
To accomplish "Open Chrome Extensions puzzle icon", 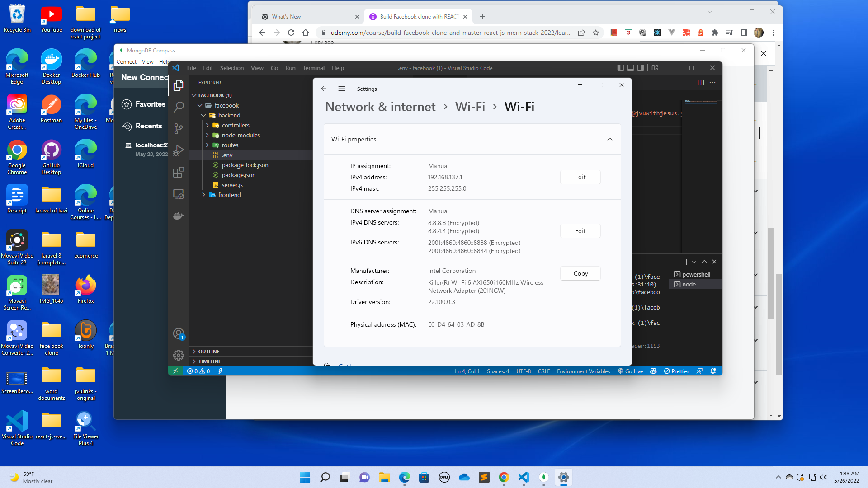I will click(x=715, y=33).
